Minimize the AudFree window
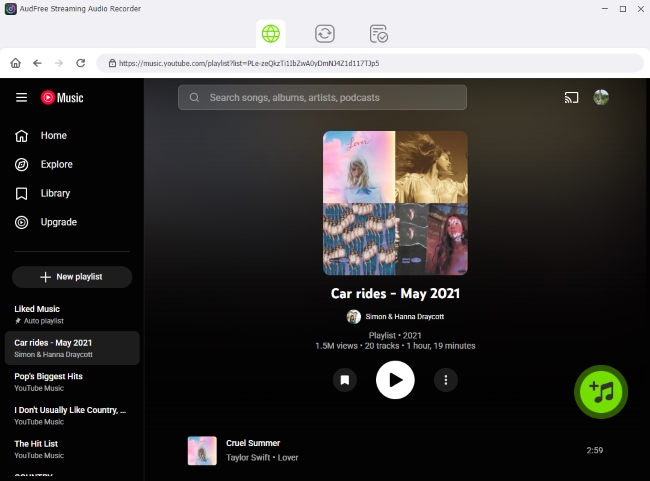 [605, 9]
